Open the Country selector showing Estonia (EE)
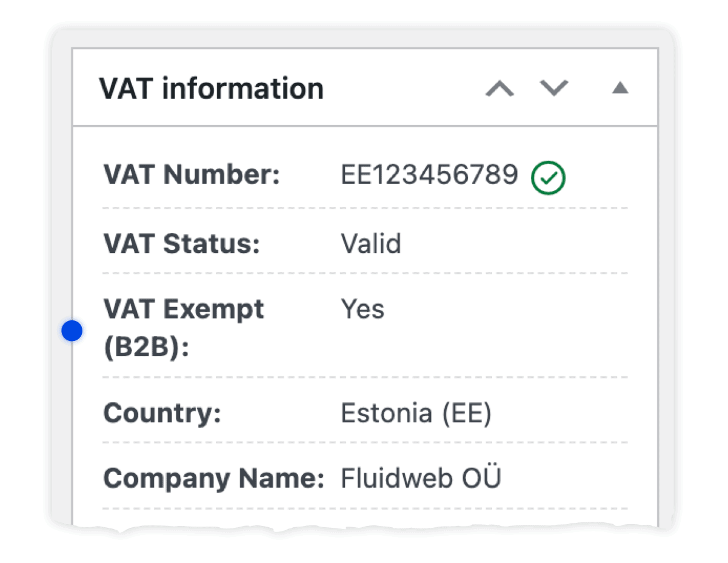 416,413
